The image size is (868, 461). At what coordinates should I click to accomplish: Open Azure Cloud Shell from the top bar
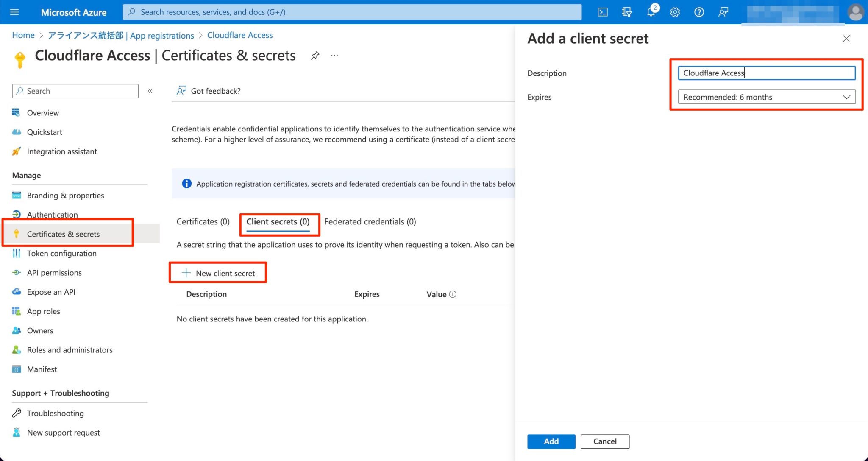click(602, 12)
